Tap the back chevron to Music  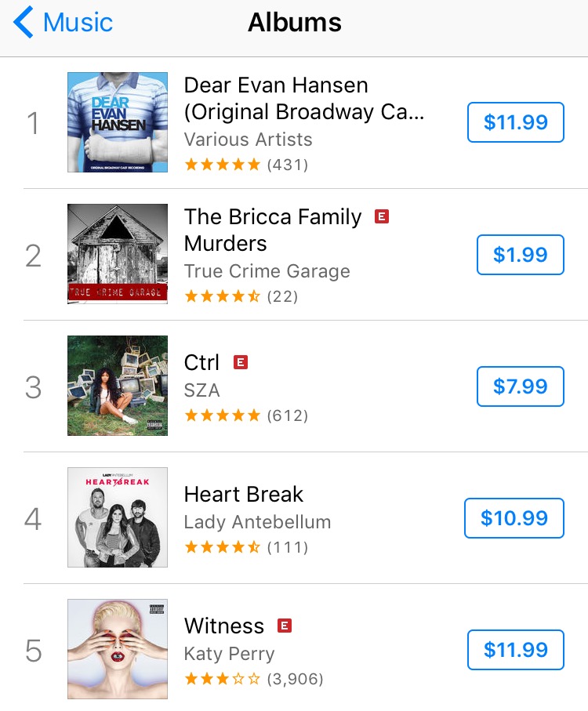pyautogui.click(x=63, y=22)
